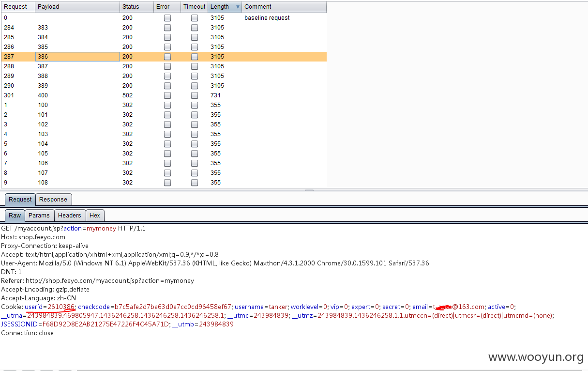The width and height of the screenshot is (588, 371).
Task: Select the row with payload 100
Action: [x=164, y=105]
